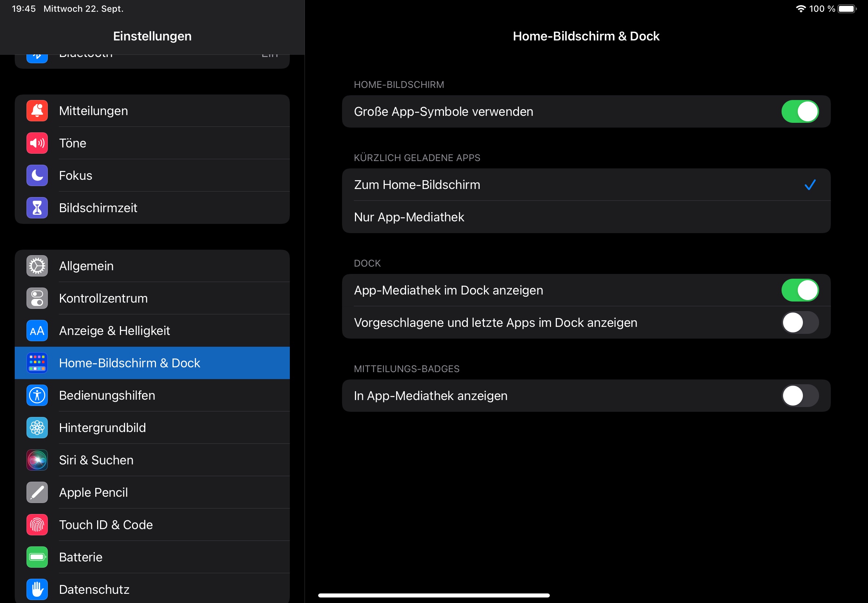Enable Vorgeschlagene und letzte Apps toggle
The width and height of the screenshot is (868, 603).
[x=800, y=323]
